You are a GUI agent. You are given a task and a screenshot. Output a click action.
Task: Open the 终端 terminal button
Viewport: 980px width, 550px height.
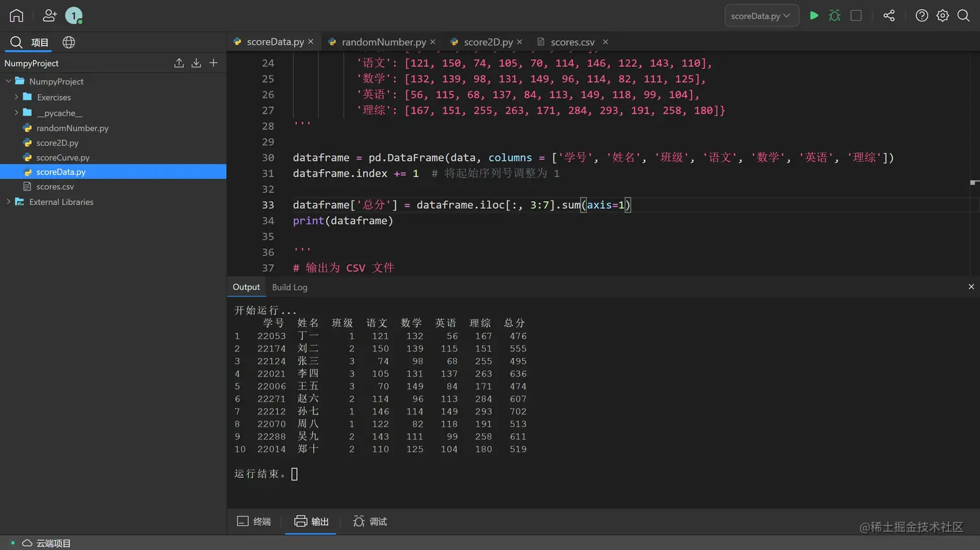(x=254, y=521)
